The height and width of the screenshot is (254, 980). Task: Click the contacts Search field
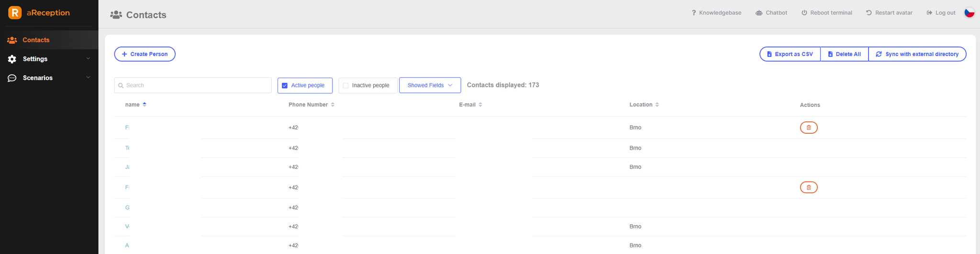point(193,85)
